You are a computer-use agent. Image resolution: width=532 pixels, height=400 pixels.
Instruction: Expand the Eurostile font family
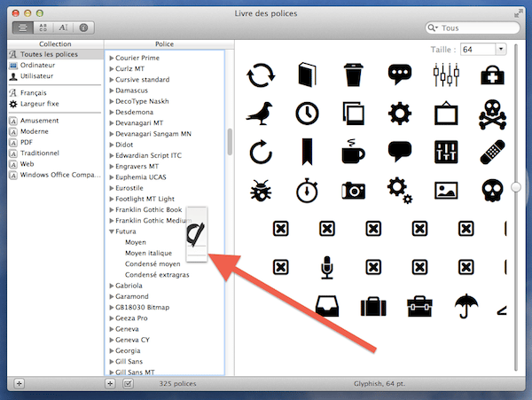pyautogui.click(x=112, y=188)
